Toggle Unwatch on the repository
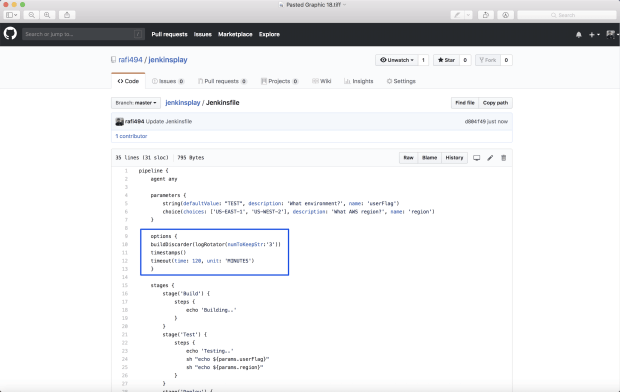 397,60
